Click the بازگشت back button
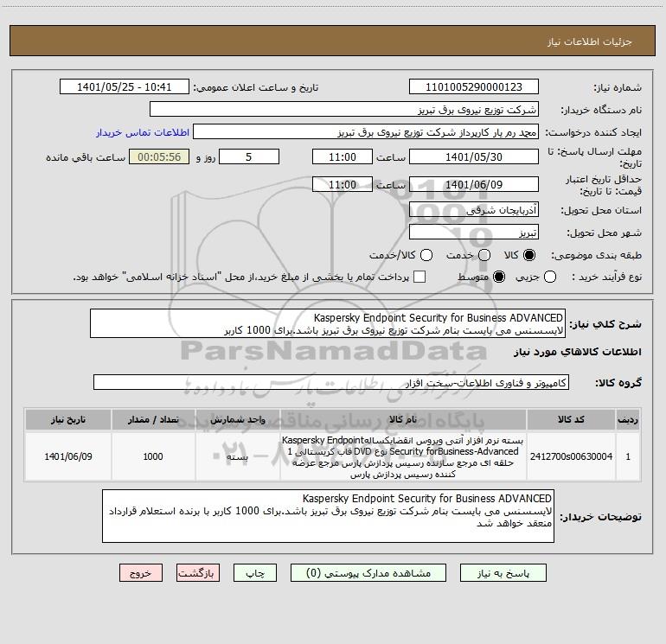 (198, 573)
